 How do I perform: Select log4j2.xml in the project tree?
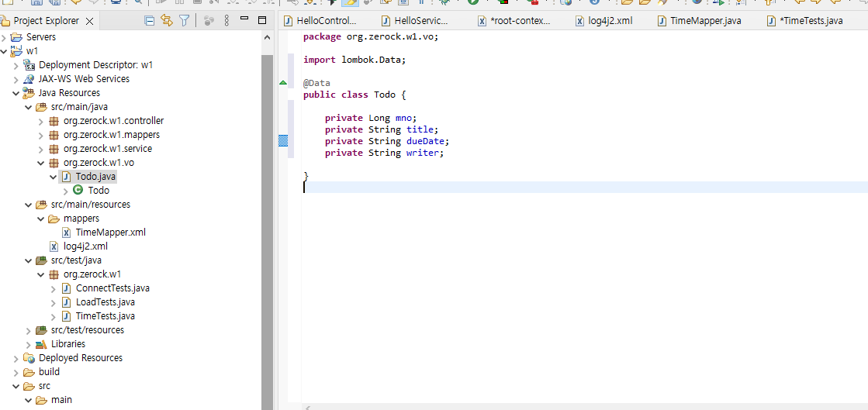click(x=86, y=246)
